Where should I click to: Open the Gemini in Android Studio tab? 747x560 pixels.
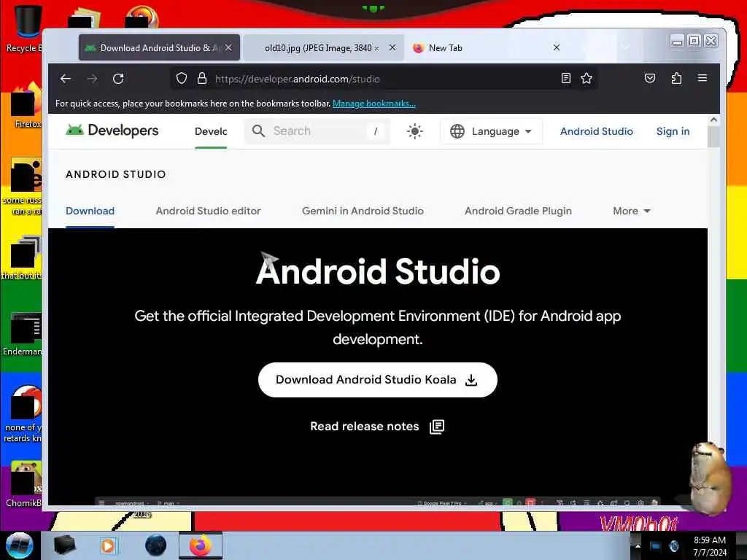click(x=363, y=211)
